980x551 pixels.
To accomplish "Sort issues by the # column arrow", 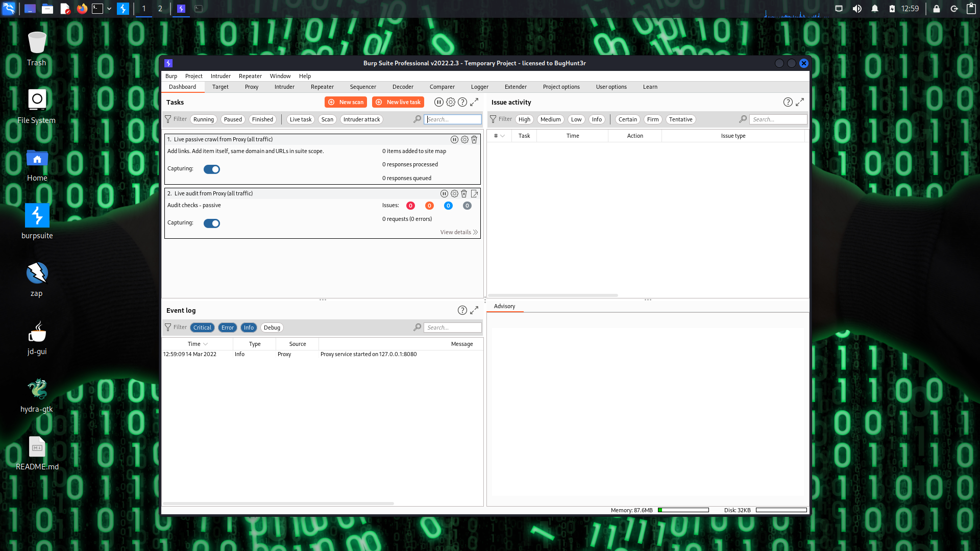I will 502,136.
